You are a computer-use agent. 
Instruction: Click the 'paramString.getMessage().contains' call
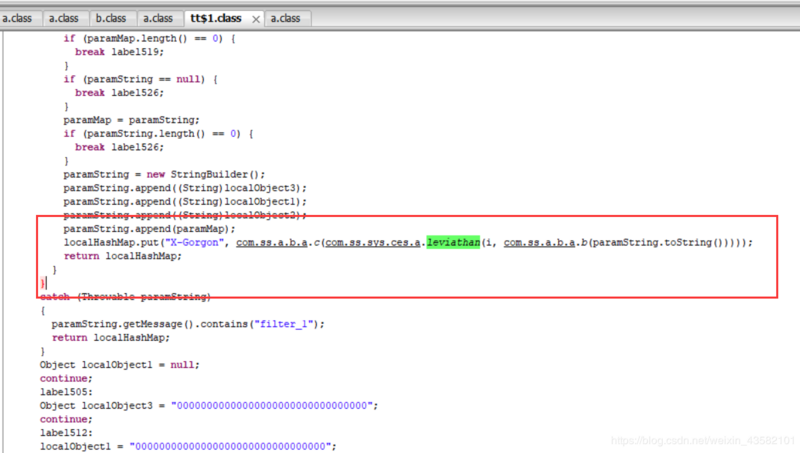(149, 324)
